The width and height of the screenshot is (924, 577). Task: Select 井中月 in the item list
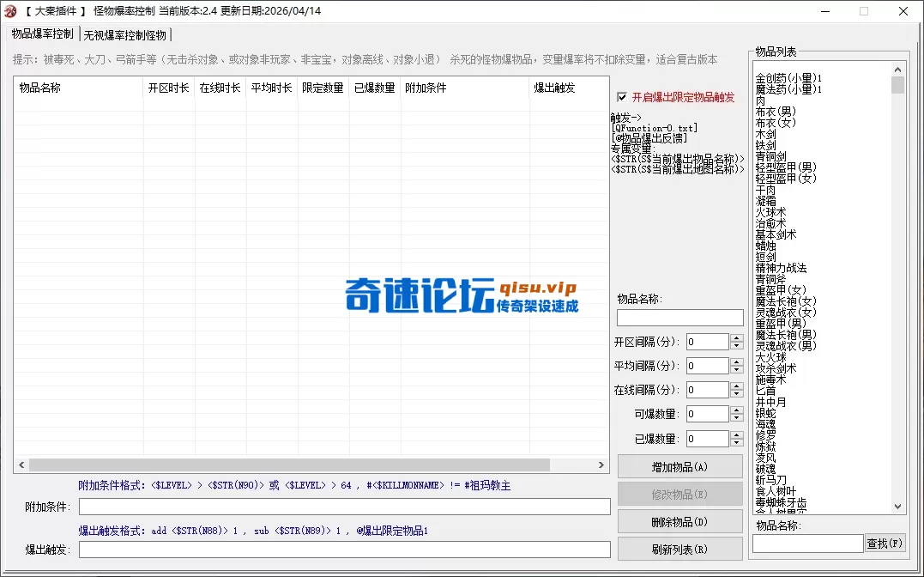coord(770,402)
